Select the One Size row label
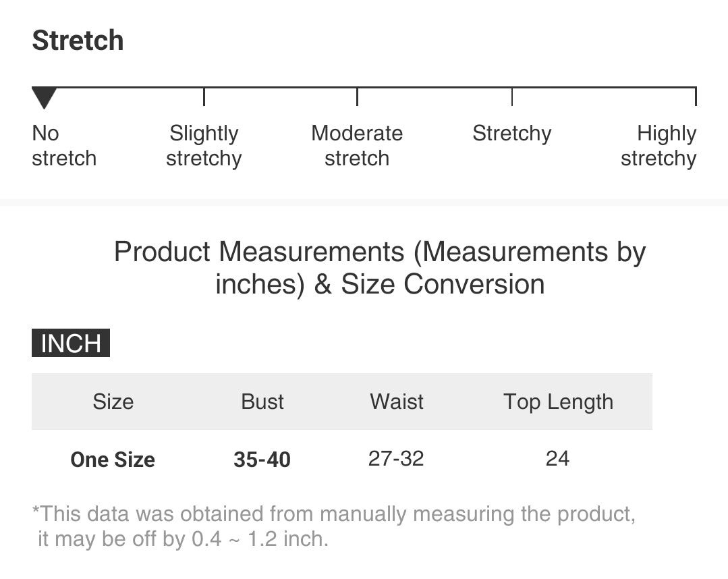This screenshot has height=579, width=728. [113, 460]
